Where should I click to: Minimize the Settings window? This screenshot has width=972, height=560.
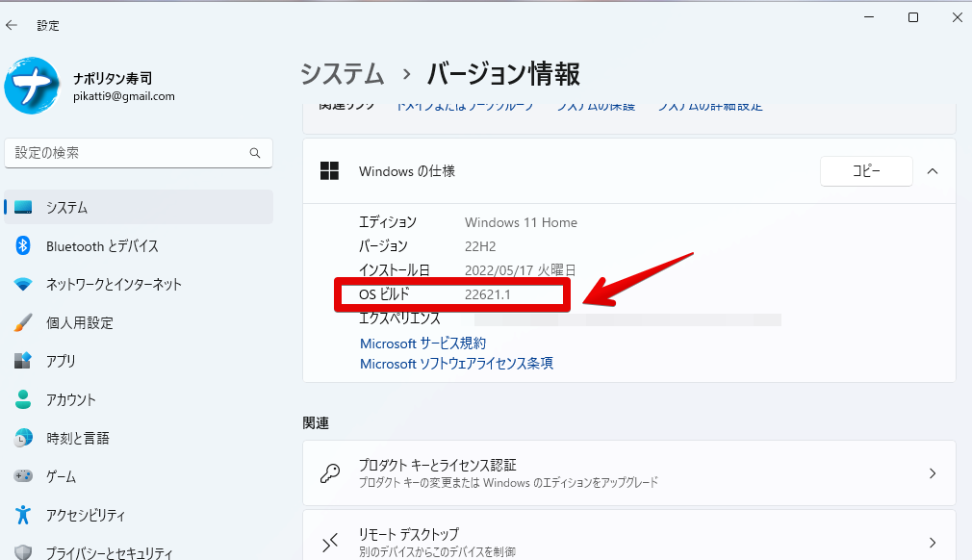[x=869, y=17]
